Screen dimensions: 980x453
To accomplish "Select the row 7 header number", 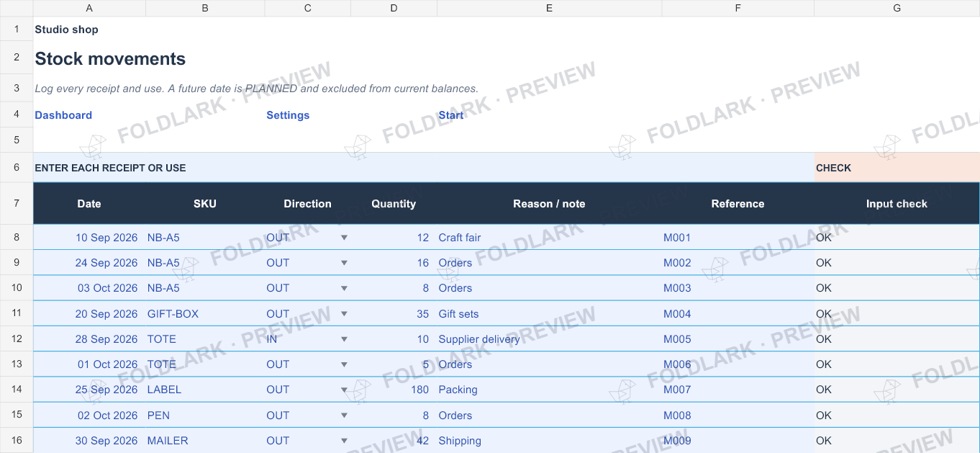I will 17,204.
